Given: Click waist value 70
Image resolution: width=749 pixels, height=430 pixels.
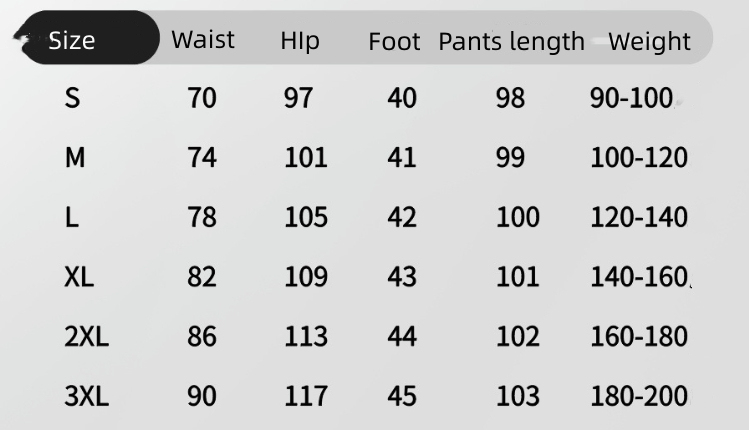Looking at the screenshot, I should pos(201,98).
